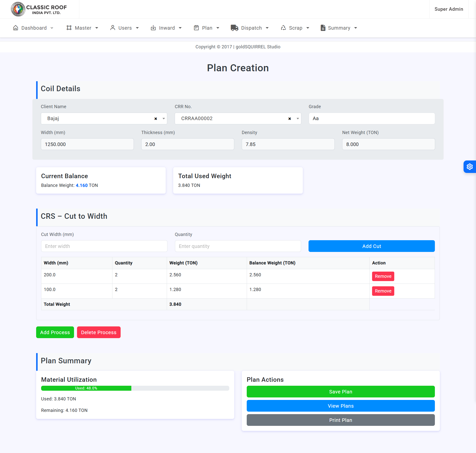Image resolution: width=476 pixels, height=453 pixels.
Task: Click the Add Cut button
Action: (x=371, y=246)
